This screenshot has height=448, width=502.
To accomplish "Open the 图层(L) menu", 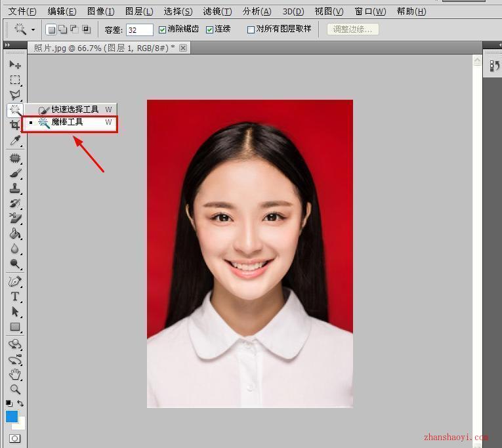I will point(139,12).
